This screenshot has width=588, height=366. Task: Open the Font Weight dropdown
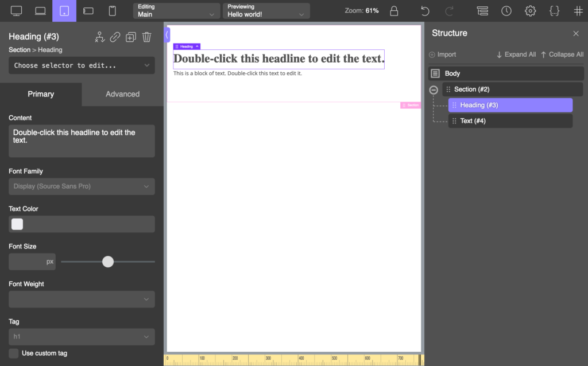[82, 299]
